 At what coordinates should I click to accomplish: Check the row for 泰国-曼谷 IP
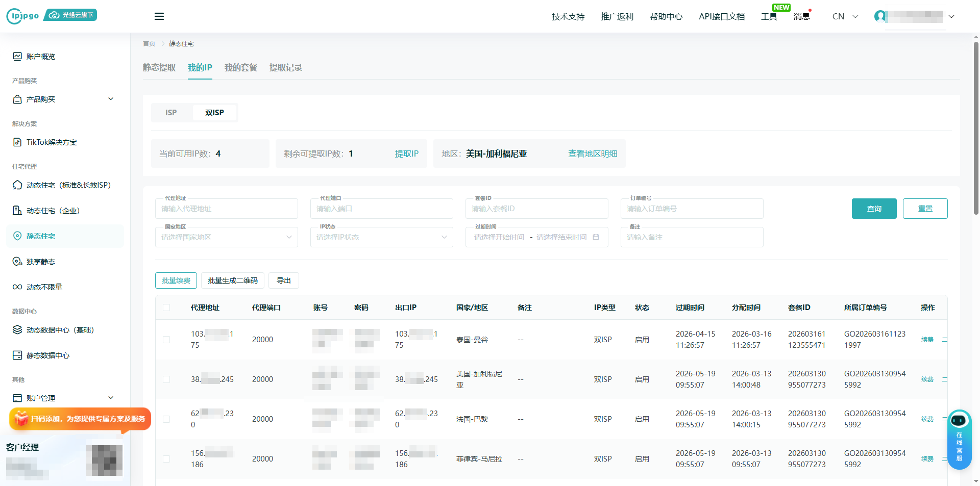coord(166,340)
